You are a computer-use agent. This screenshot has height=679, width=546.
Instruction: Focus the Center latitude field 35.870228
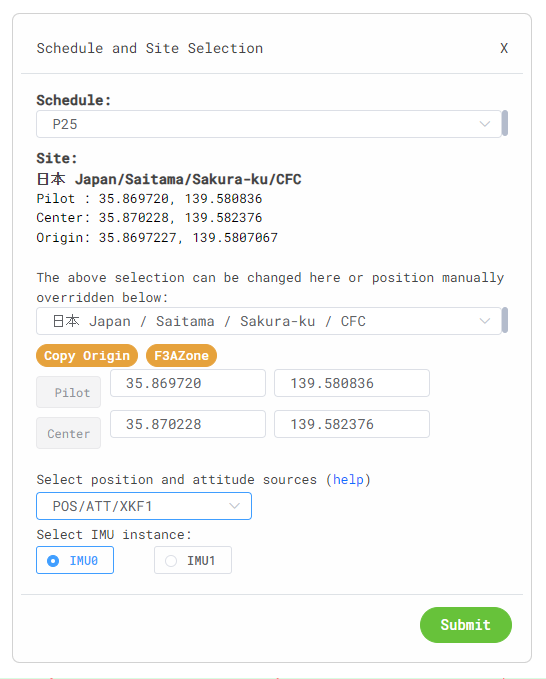(x=188, y=424)
